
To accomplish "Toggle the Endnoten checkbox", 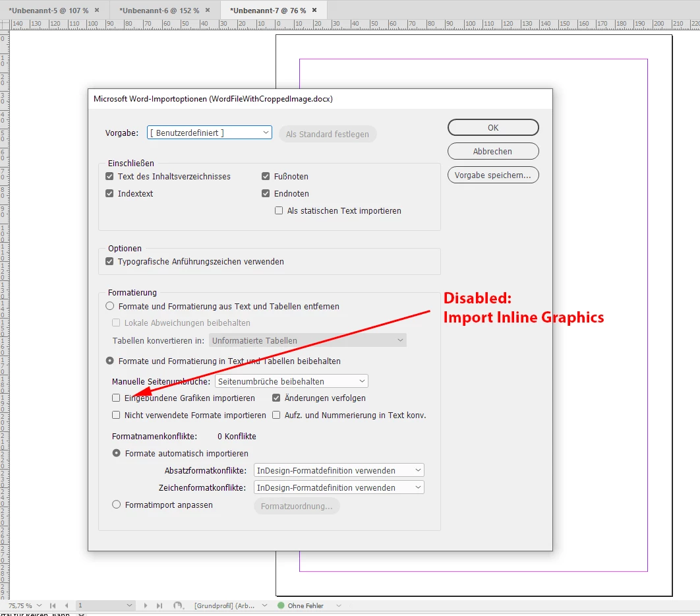I will pos(266,193).
